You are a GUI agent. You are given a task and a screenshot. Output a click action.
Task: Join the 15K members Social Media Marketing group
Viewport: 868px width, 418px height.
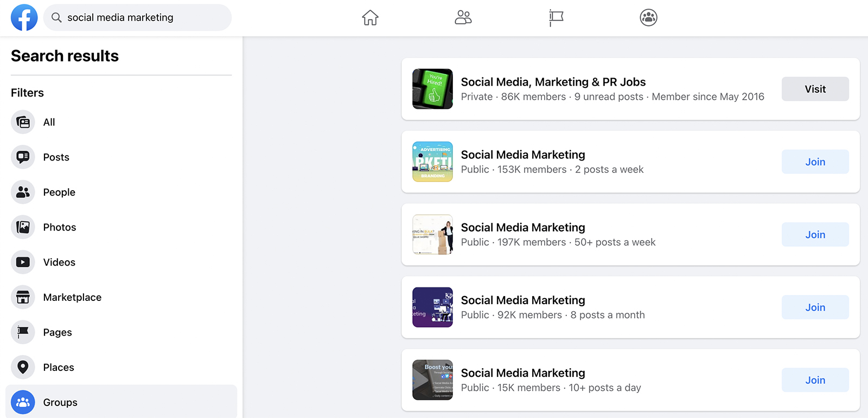(x=815, y=380)
